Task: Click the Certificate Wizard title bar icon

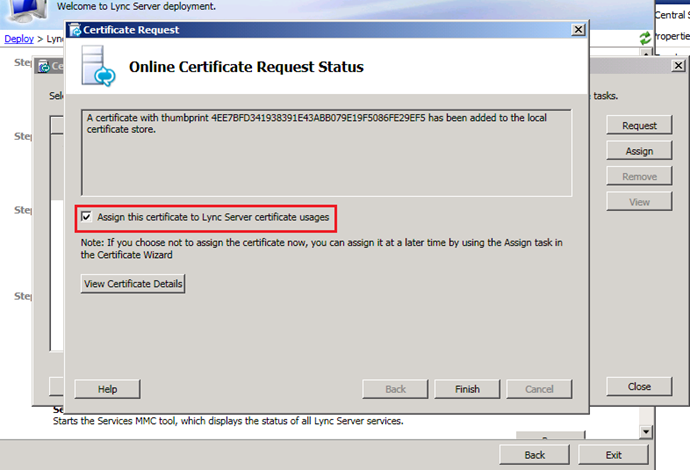Action: point(44,67)
